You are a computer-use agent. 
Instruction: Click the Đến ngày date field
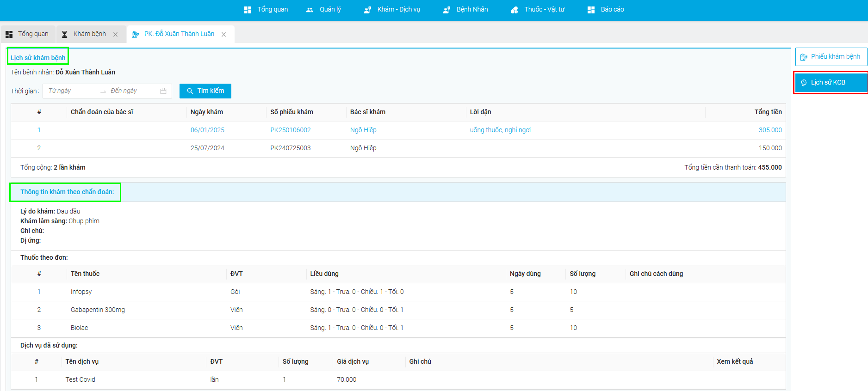(x=133, y=91)
